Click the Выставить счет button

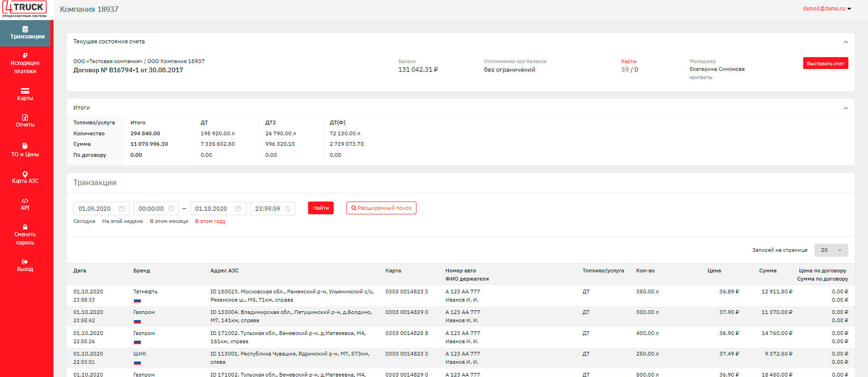click(x=825, y=64)
